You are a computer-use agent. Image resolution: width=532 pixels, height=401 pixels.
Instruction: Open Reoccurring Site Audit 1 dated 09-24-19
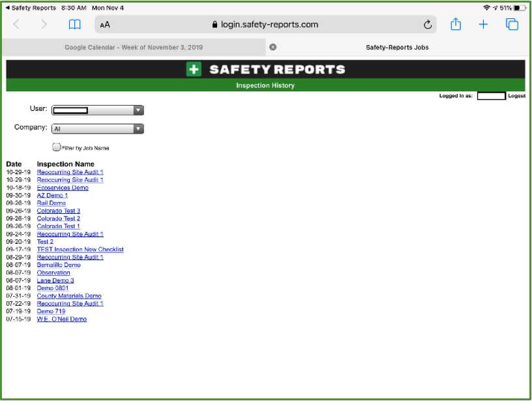[70, 234]
